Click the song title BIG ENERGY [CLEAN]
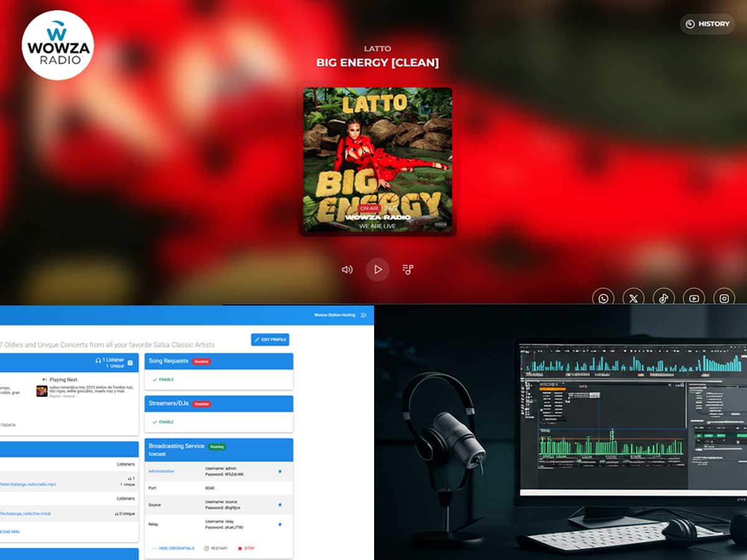747x560 pixels. (377, 62)
